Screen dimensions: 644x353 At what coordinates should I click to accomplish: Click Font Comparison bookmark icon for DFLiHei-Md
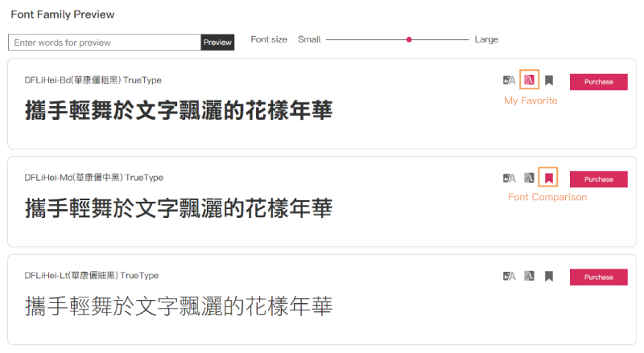549,178
